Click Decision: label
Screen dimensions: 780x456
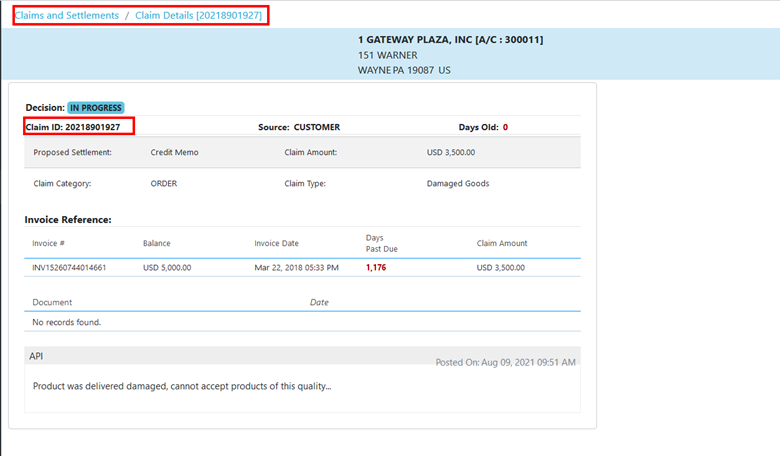point(45,108)
